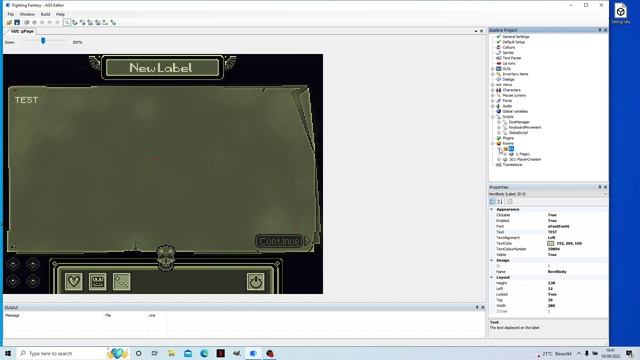Pick the Add GUI label tool

pyautogui.click(x=82, y=22)
